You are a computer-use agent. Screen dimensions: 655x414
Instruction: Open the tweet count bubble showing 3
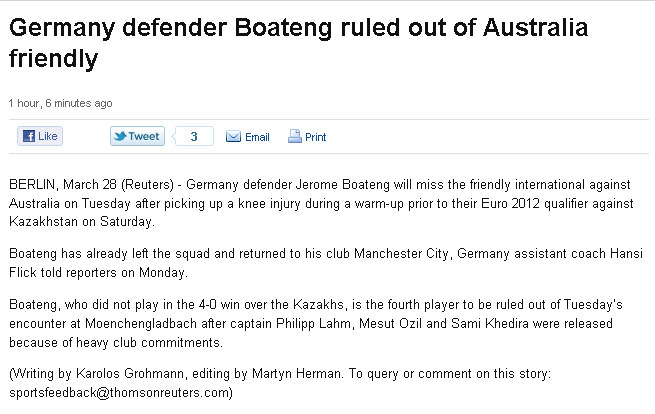coord(193,136)
